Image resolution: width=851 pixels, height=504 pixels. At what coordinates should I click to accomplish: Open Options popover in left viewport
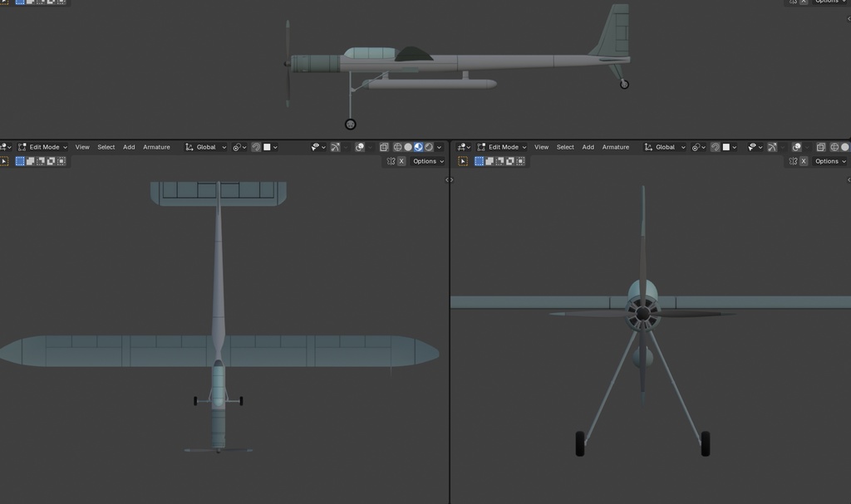[x=428, y=161]
